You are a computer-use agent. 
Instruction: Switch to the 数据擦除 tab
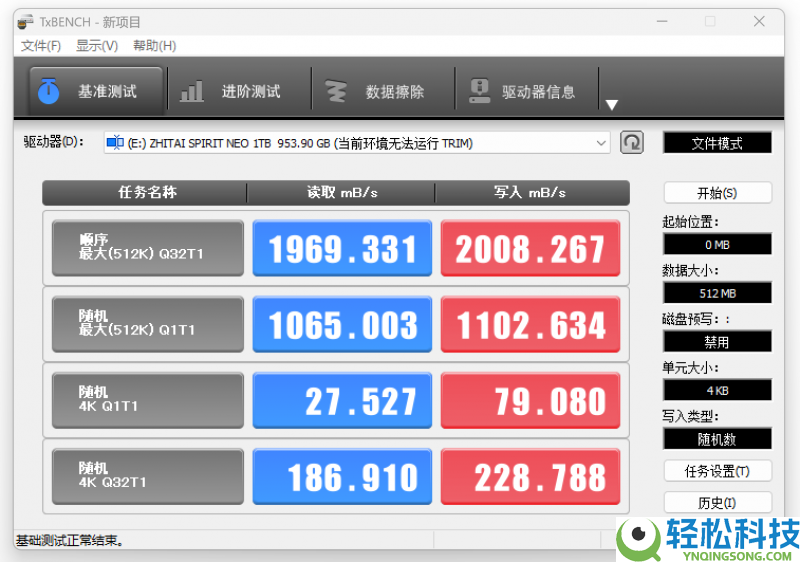pyautogui.click(x=383, y=91)
